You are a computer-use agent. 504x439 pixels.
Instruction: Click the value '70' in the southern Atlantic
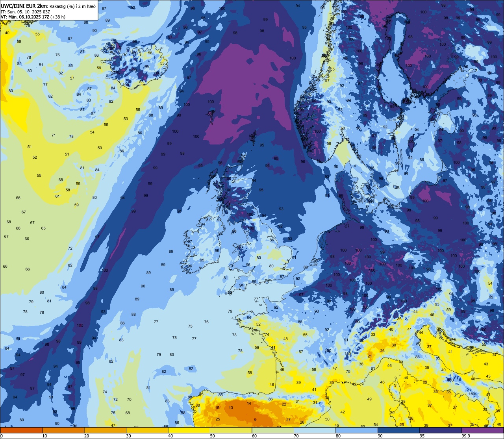point(129,399)
